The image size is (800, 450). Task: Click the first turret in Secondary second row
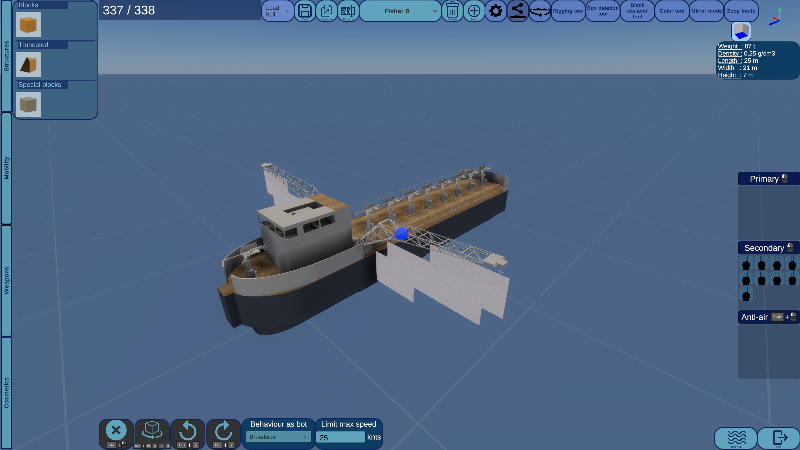pyautogui.click(x=746, y=280)
